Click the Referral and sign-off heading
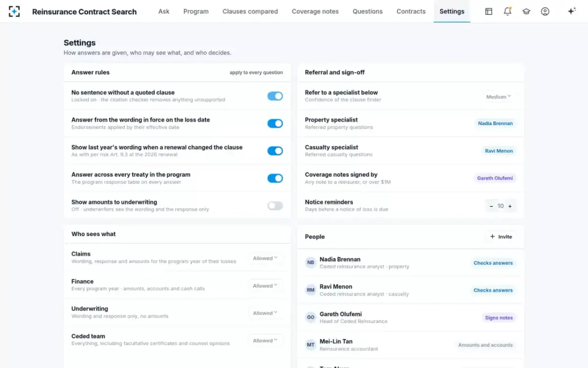Viewport: 588px width, 368px height. pos(335,72)
